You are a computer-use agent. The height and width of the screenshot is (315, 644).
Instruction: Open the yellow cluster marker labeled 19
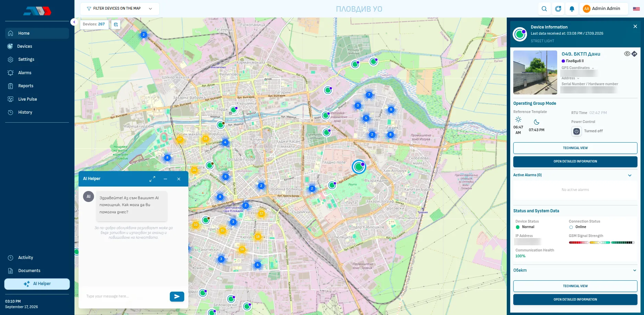coord(242,249)
